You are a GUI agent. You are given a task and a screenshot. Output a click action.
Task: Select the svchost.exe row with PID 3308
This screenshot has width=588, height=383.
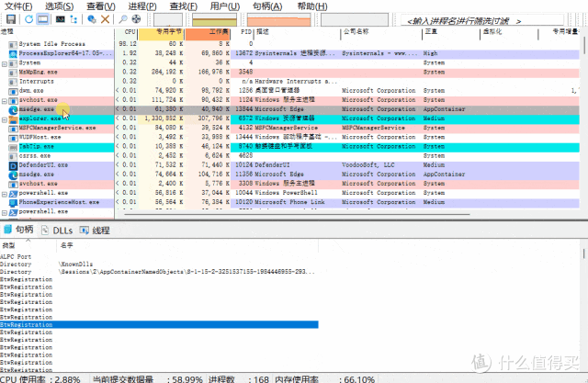coord(289,184)
